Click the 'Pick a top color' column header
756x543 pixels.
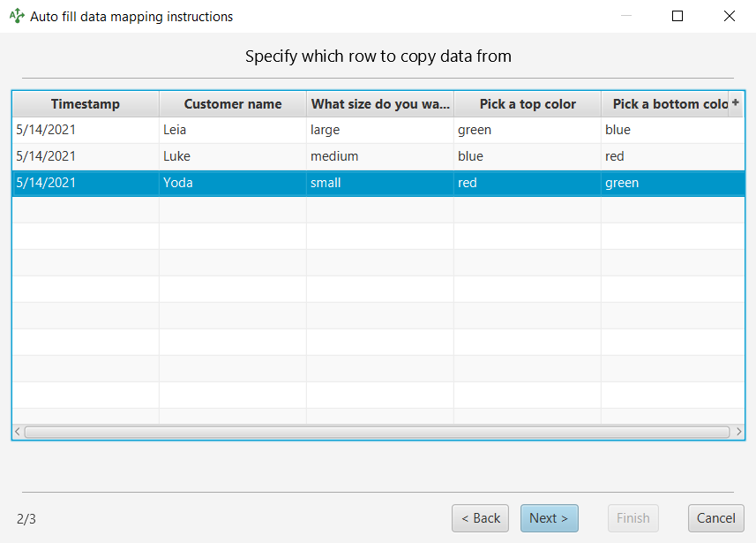pos(528,104)
